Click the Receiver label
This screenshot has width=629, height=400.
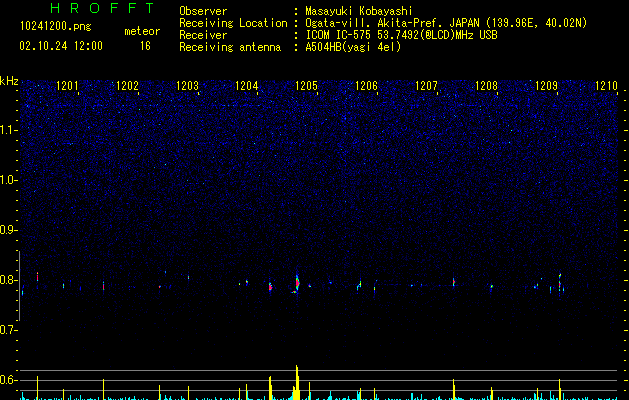[203, 35]
